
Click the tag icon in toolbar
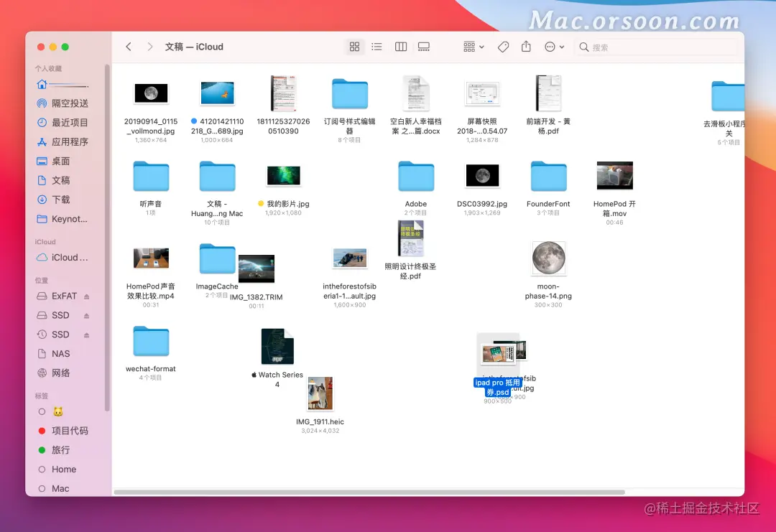[x=503, y=47]
